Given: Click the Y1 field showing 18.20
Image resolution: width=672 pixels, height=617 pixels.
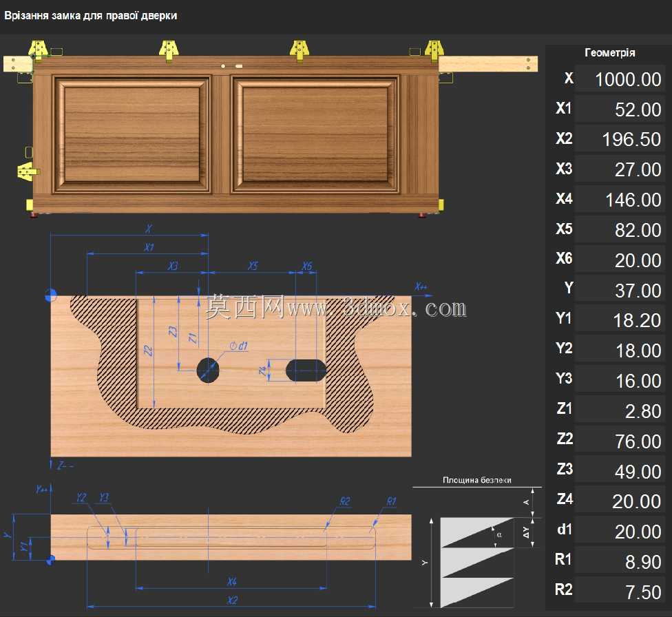Looking at the screenshot, I should coord(620,320).
